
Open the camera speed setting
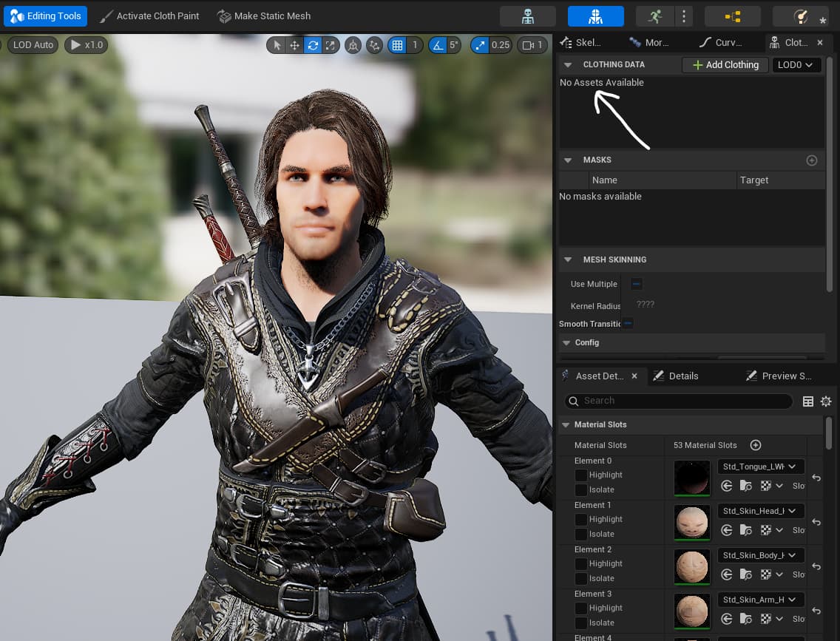(532, 45)
